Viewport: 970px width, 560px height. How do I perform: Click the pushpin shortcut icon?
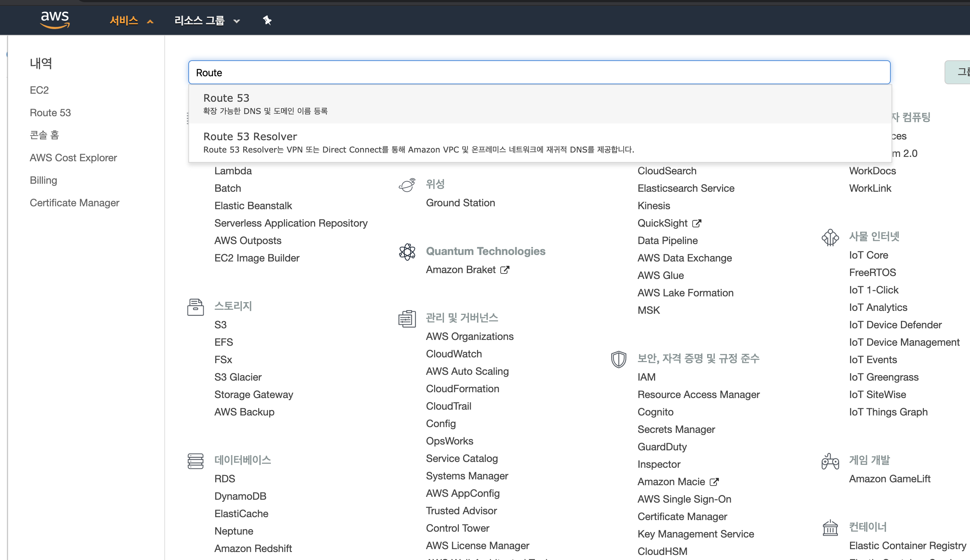(267, 20)
